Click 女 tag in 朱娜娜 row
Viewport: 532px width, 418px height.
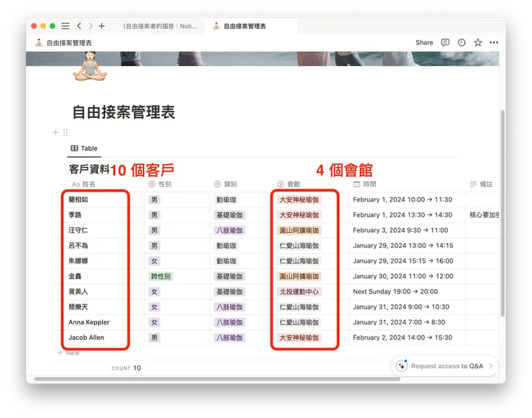[155, 261]
